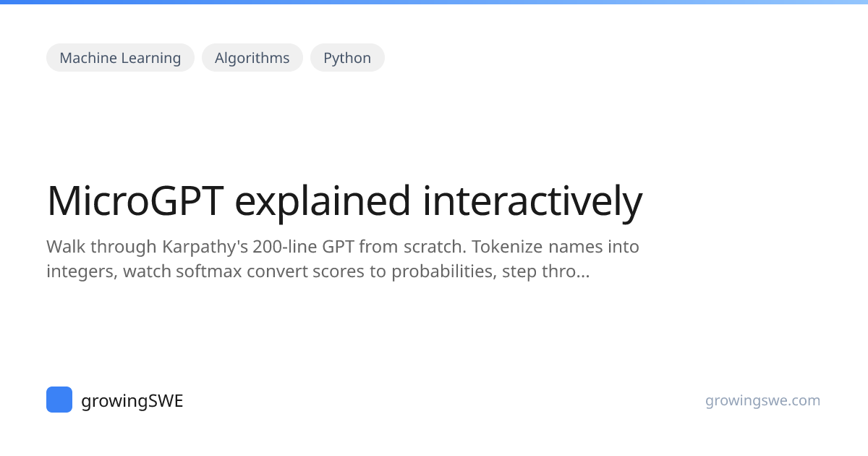Screen dimensions: 868x456
Task: Click the blue gradient bar at top
Action: [434, 2]
